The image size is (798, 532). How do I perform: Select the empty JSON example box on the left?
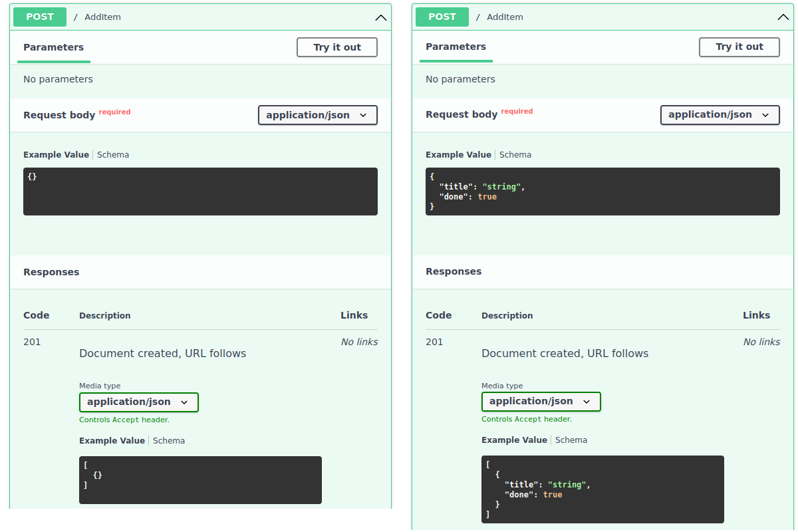[199, 192]
